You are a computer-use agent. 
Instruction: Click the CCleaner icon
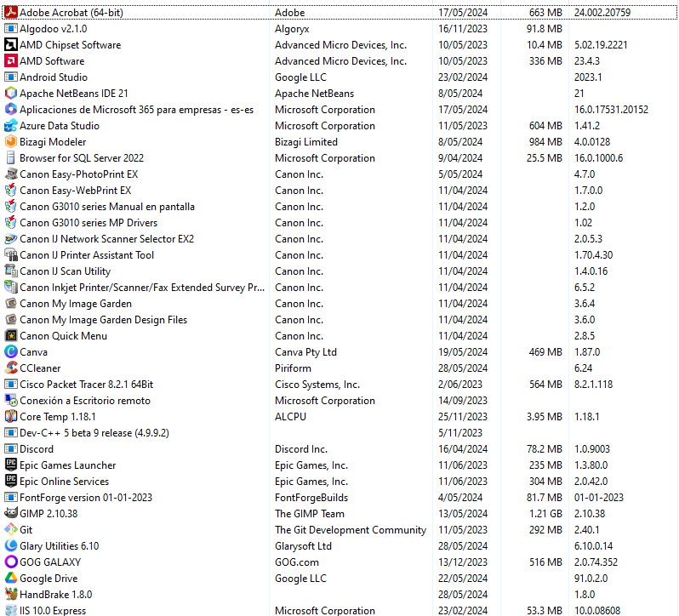(11, 368)
